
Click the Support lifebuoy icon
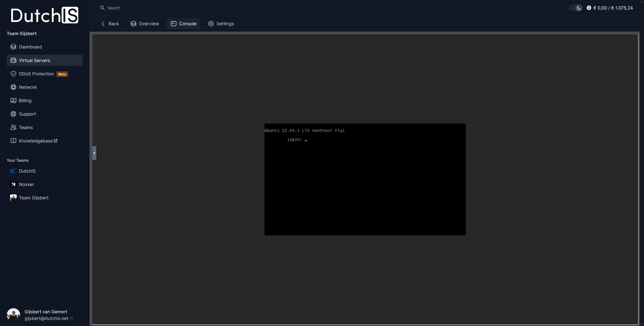coord(13,114)
